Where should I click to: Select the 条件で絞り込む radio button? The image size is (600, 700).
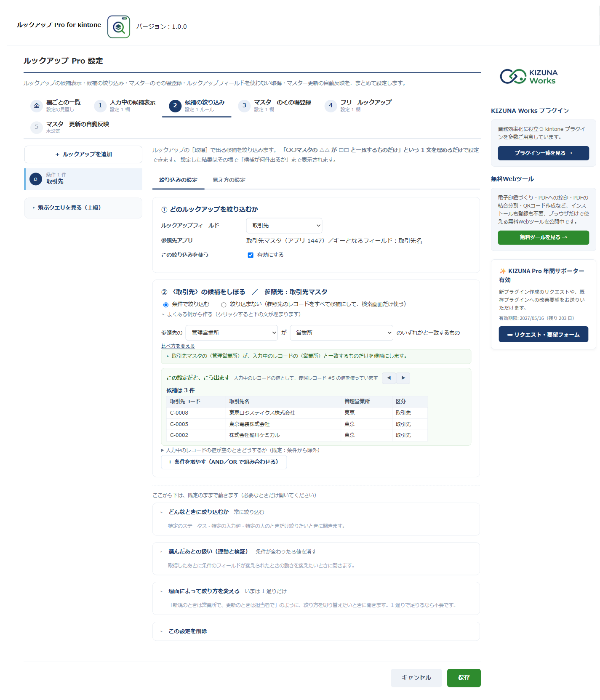tap(166, 305)
